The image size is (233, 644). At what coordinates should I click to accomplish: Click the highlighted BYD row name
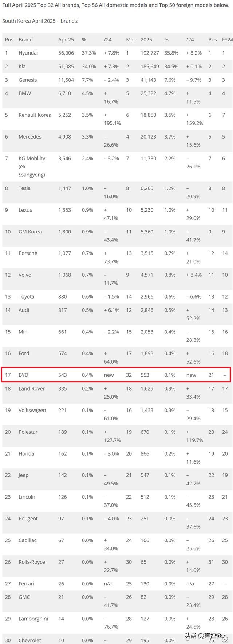pos(23,375)
